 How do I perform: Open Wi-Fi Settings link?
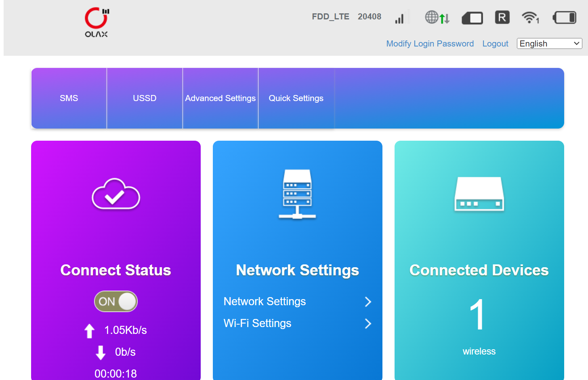click(x=258, y=323)
